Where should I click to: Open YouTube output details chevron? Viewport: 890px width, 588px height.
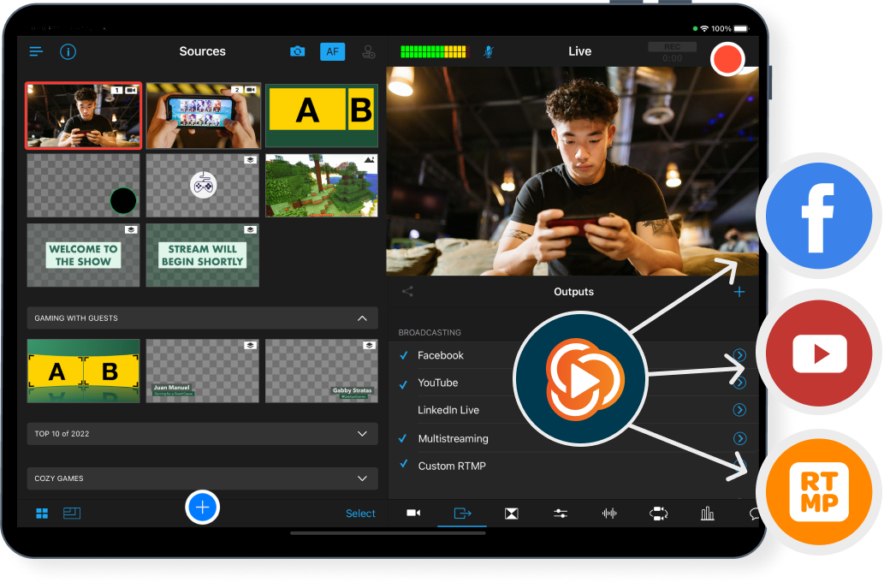click(x=739, y=383)
